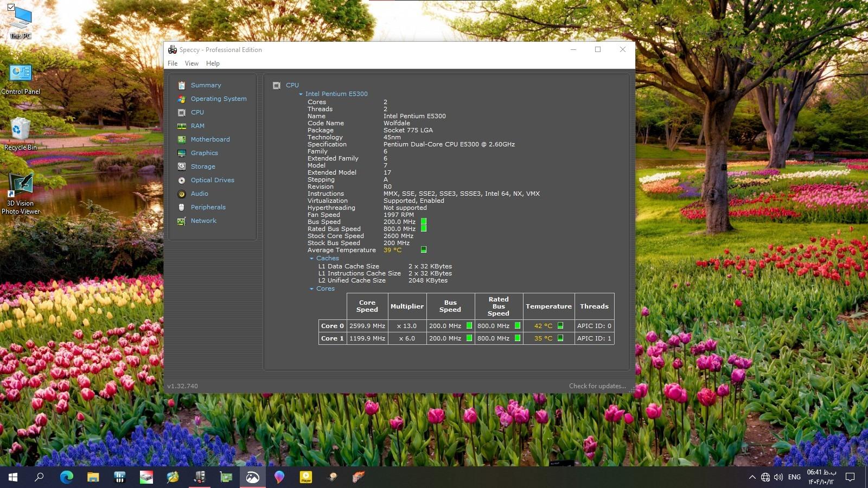
Task: Collapse the Cores section
Action: 311,288
